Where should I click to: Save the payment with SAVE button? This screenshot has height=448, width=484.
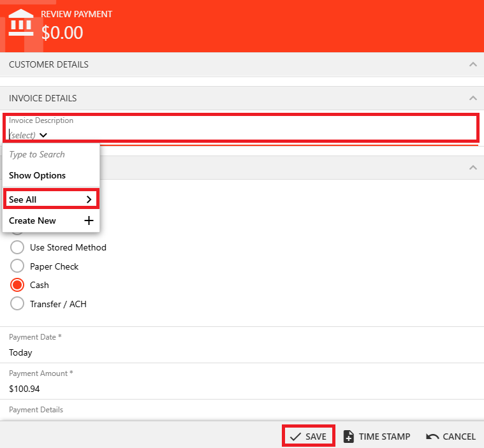click(309, 437)
